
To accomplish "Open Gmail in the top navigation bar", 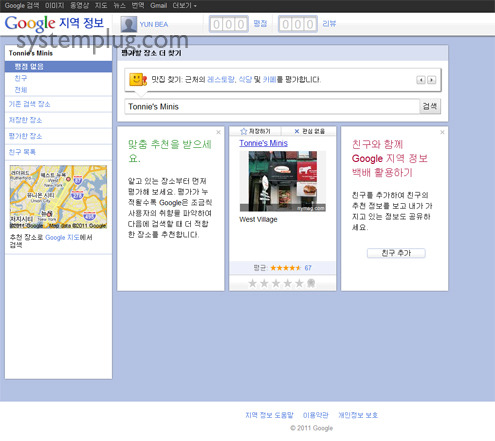I will pos(158,6).
